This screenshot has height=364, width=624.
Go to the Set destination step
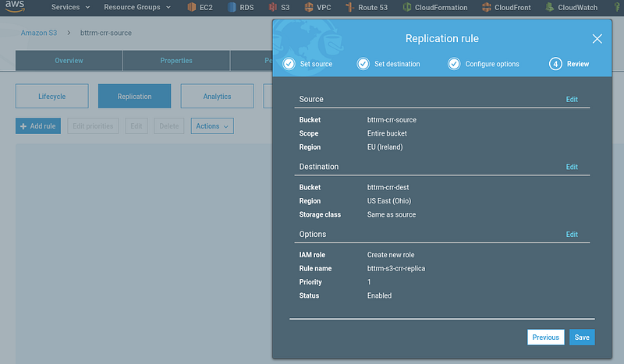point(388,64)
